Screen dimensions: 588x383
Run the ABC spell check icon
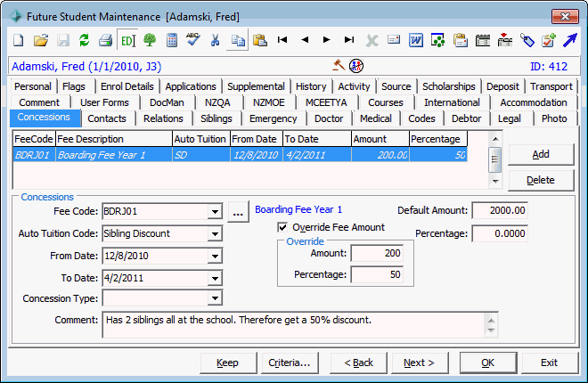click(x=193, y=39)
